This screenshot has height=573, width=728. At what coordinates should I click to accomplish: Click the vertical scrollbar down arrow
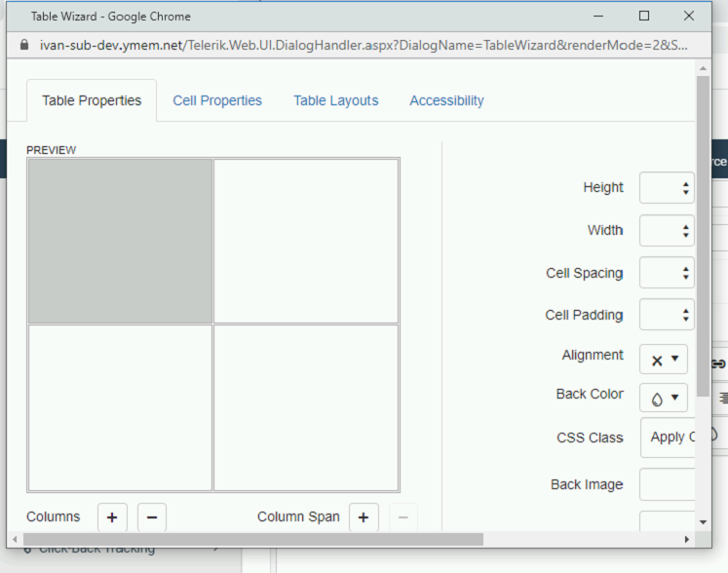[703, 522]
